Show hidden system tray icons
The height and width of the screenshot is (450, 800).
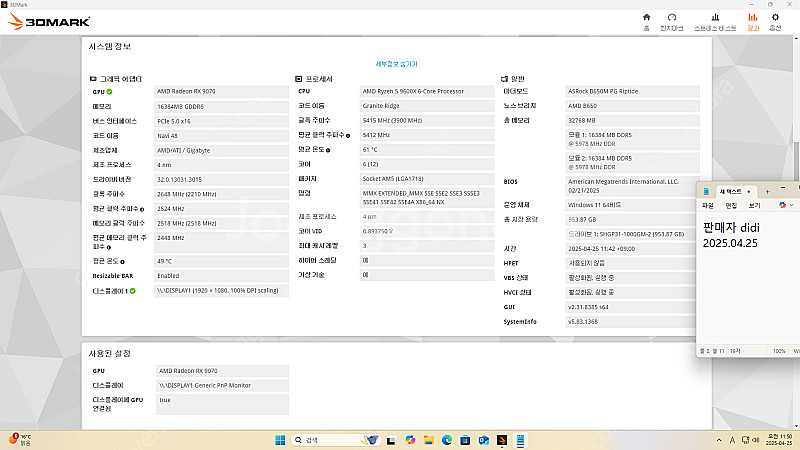coord(719,440)
